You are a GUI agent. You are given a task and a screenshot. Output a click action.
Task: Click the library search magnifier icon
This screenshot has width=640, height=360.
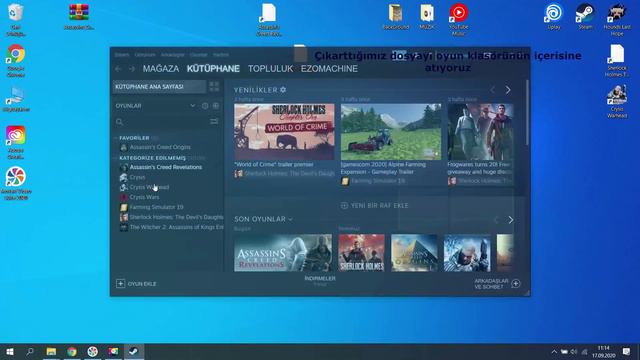click(x=119, y=122)
